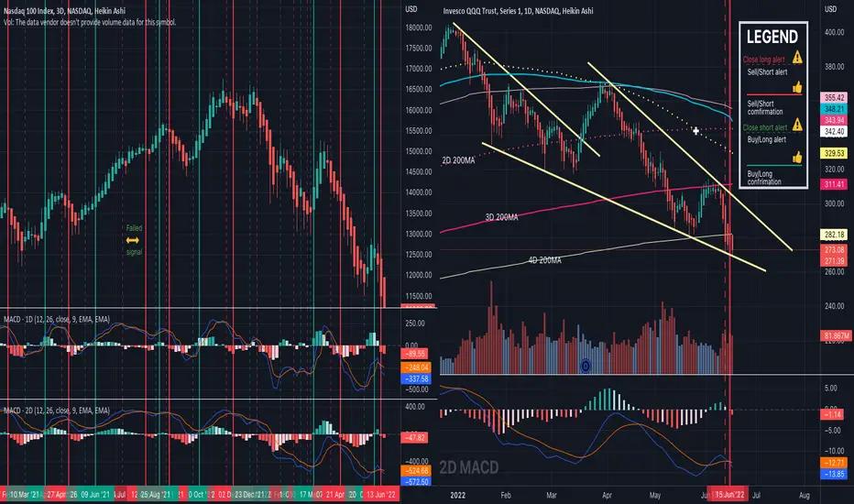Click the 81.867M volume label

836,335
